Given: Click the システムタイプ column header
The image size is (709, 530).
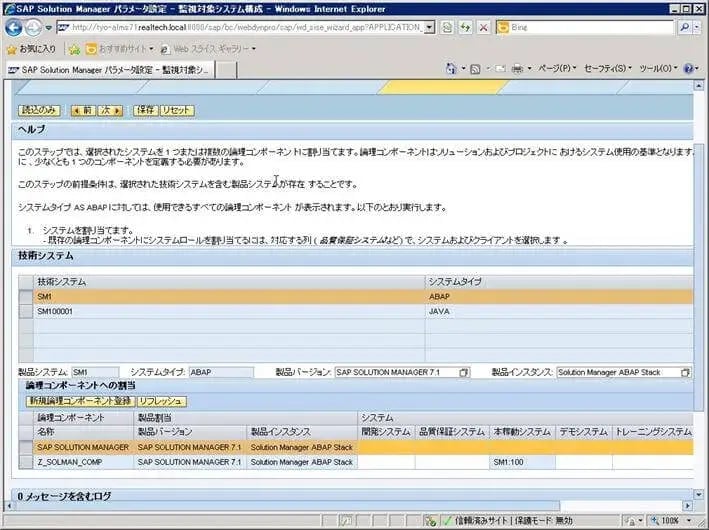Looking at the screenshot, I should pyautogui.click(x=559, y=282).
